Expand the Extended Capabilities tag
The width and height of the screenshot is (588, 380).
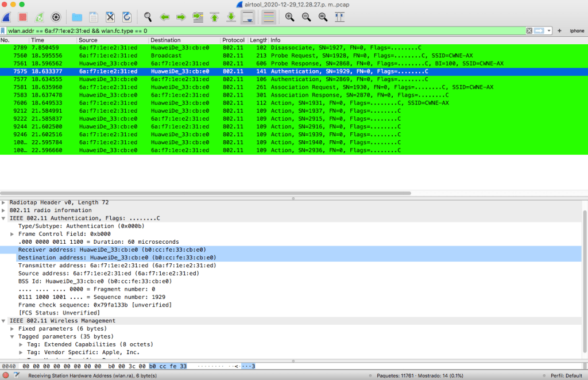21,344
